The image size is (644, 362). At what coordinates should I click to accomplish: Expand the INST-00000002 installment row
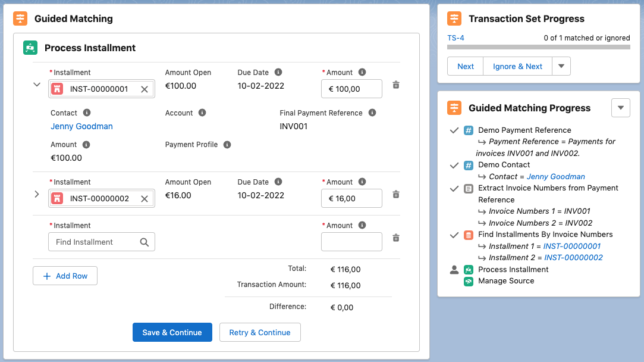click(x=36, y=194)
